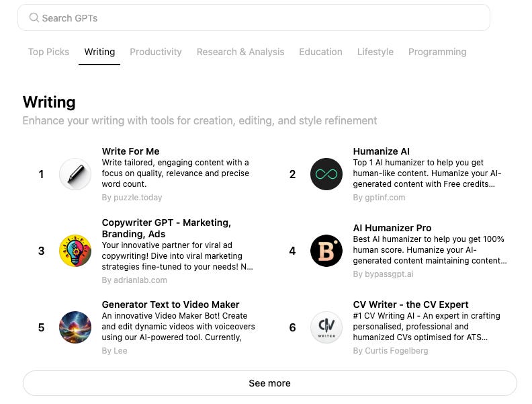This screenshot has width=532, height=404.
Task: Open CV Writer - the CV Expert title
Action: tap(410, 305)
